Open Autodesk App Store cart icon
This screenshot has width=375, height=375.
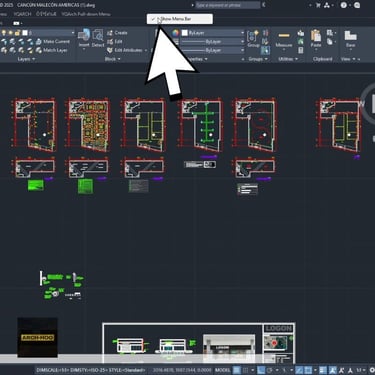(318, 5)
